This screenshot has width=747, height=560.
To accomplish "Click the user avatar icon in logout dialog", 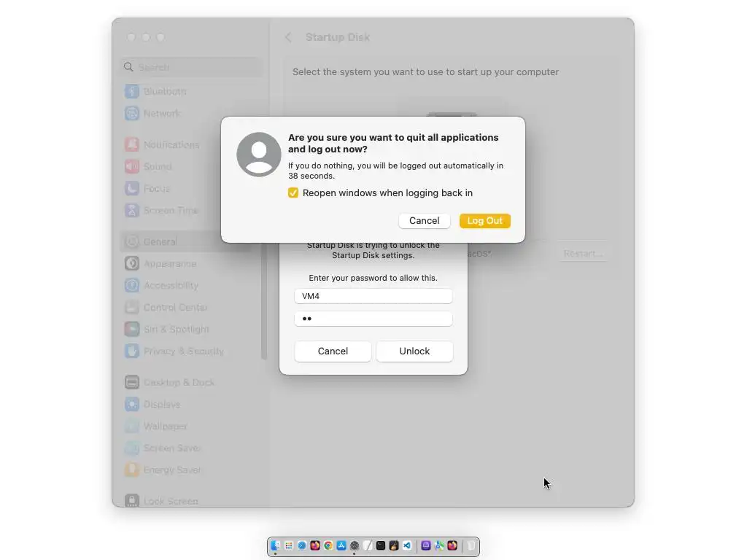I will 259,155.
